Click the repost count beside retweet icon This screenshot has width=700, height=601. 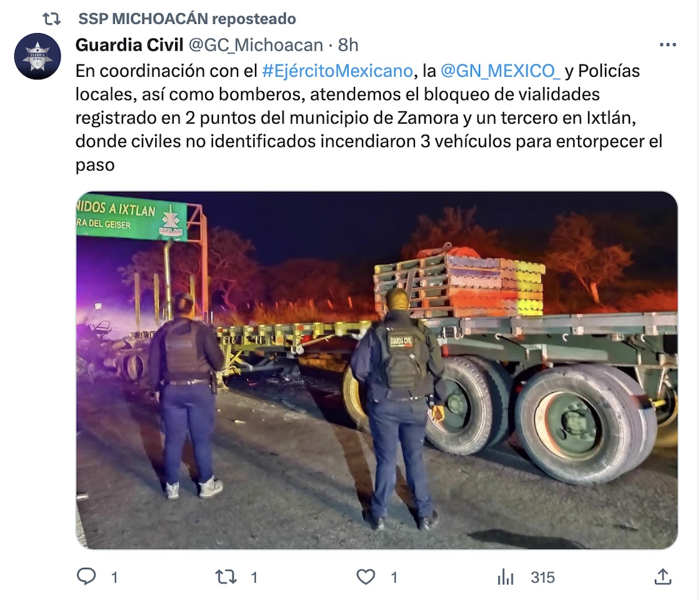point(254,577)
